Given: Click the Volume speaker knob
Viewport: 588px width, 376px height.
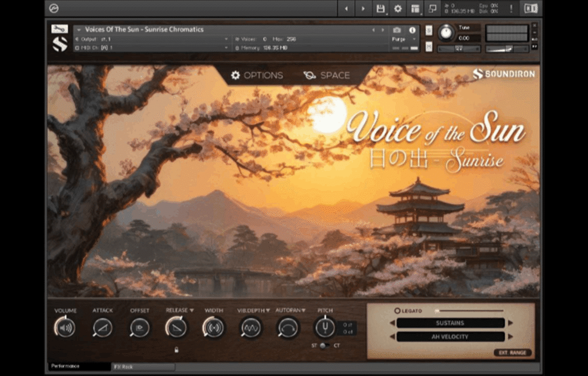Looking at the screenshot, I should [x=65, y=329].
